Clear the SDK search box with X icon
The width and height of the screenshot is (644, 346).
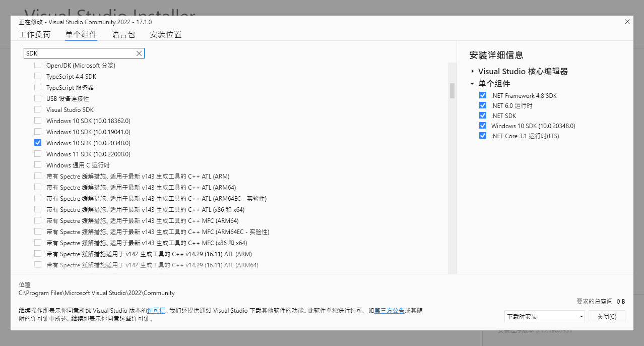[x=139, y=53]
